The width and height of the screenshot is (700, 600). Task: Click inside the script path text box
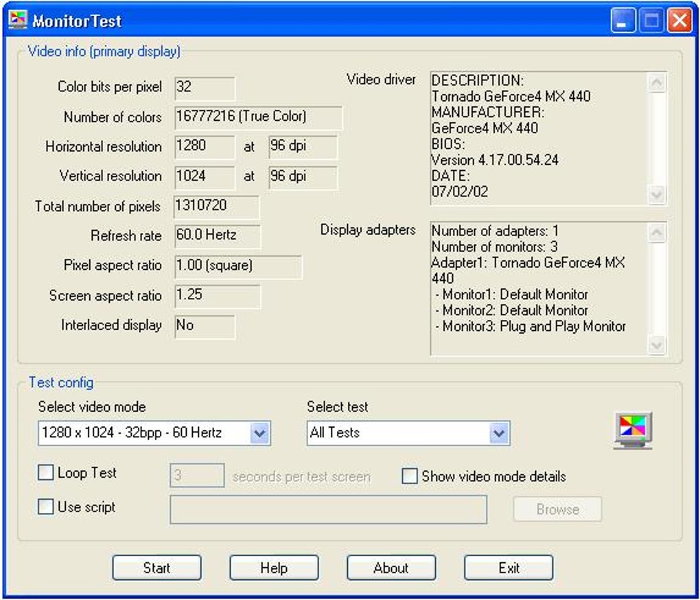[328, 509]
